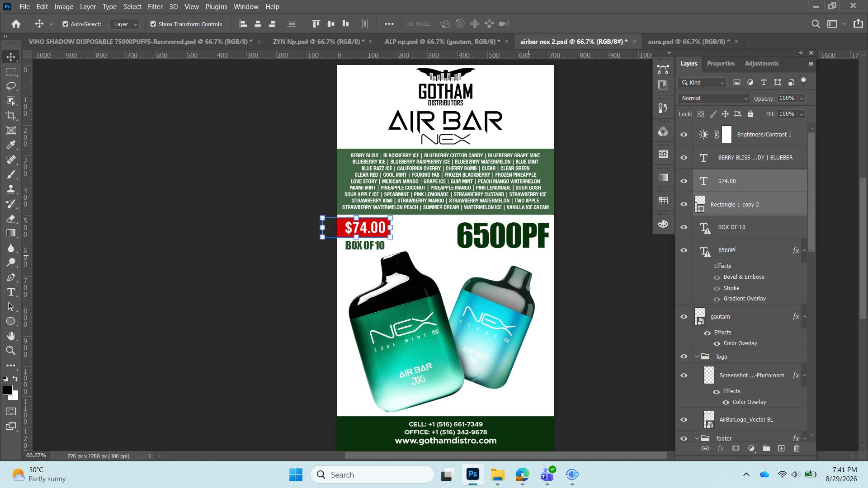The width and height of the screenshot is (868, 488).
Task: Uncheck Show Transform Controls
Action: 153,24
